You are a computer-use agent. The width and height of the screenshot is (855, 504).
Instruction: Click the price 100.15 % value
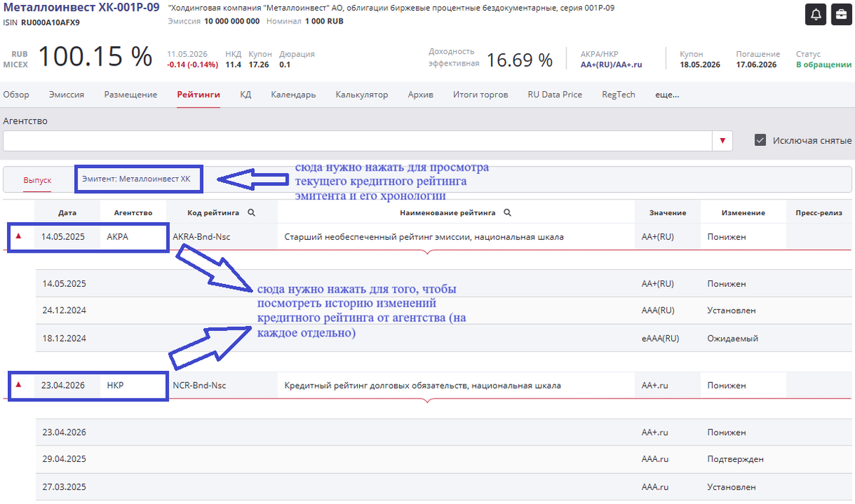[95, 56]
